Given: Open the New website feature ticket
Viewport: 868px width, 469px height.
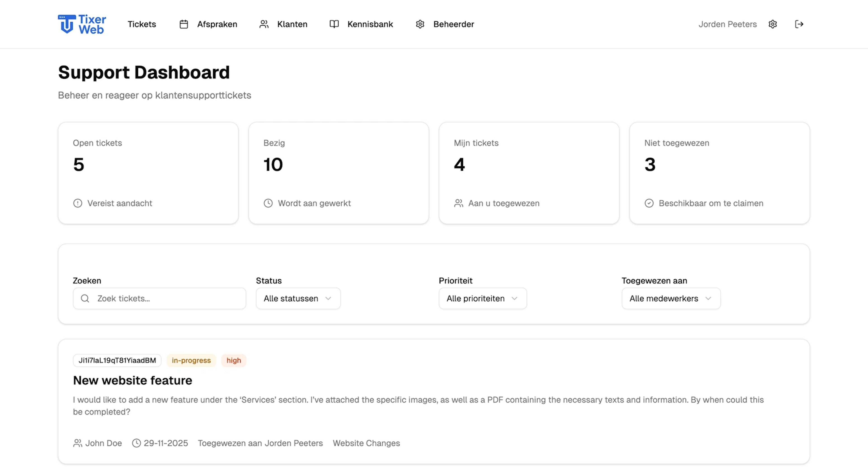Looking at the screenshot, I should pos(132,380).
